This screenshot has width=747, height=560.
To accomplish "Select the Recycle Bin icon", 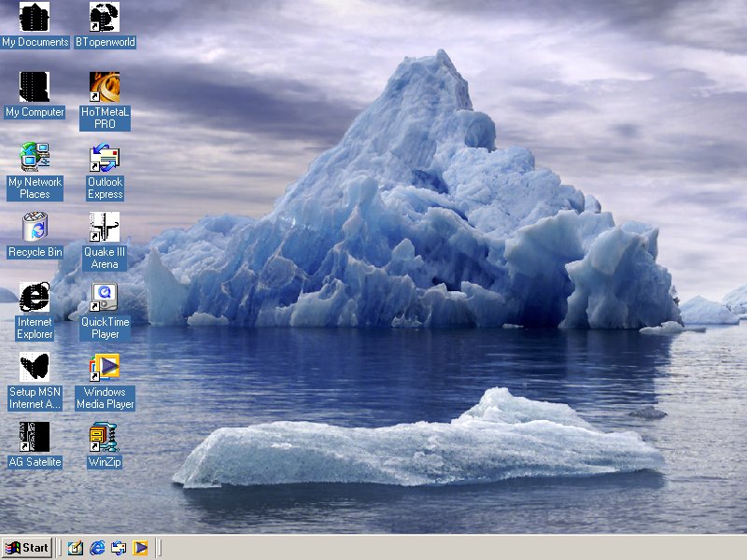I will coord(35,228).
